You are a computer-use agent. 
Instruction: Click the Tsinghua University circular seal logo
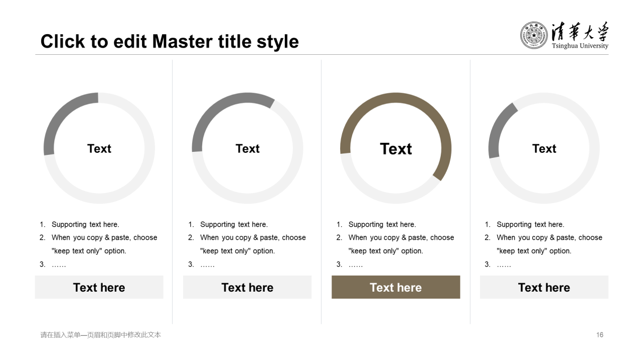click(x=534, y=35)
